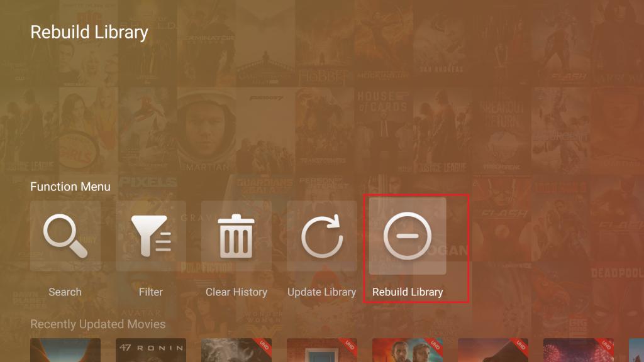Screen dimensions: 644x362
Task: Open Search via the magnifying glass icon
Action: click(x=65, y=236)
